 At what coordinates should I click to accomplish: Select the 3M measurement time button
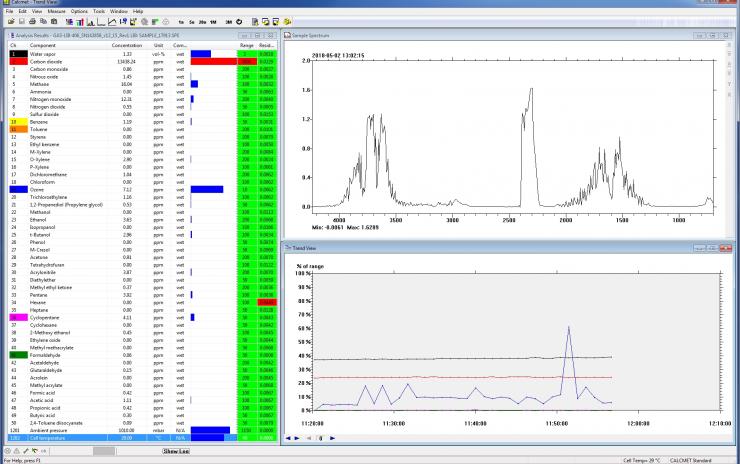pos(229,22)
